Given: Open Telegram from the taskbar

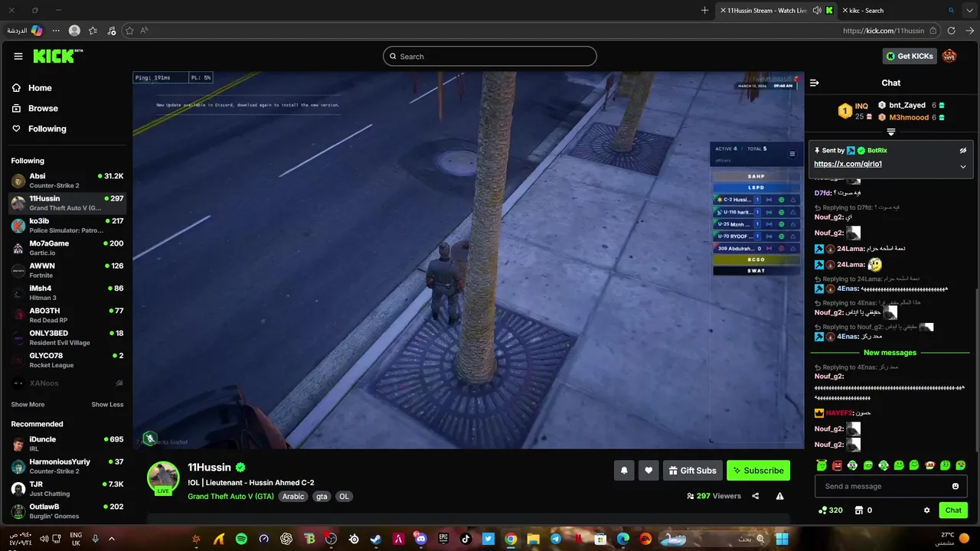Looking at the screenshot, I should click(x=556, y=539).
